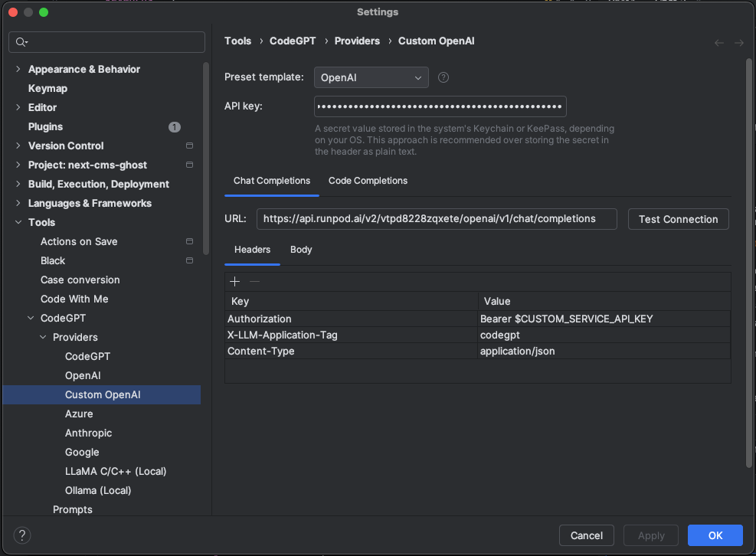Select the application/json value cell

604,351
